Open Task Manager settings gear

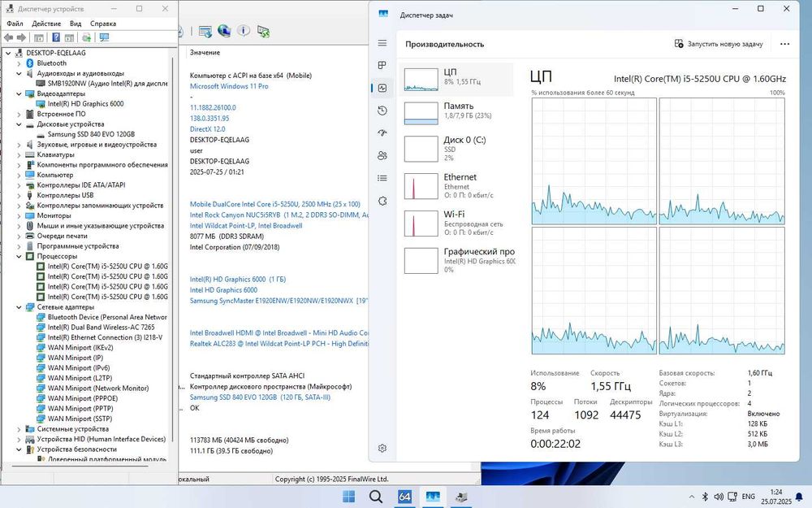click(382, 448)
